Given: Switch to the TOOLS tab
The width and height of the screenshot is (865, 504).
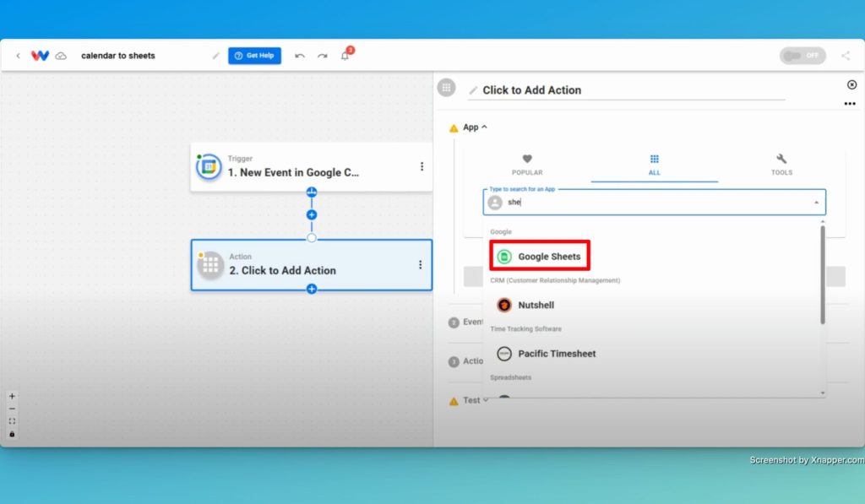Looking at the screenshot, I should click(781, 165).
